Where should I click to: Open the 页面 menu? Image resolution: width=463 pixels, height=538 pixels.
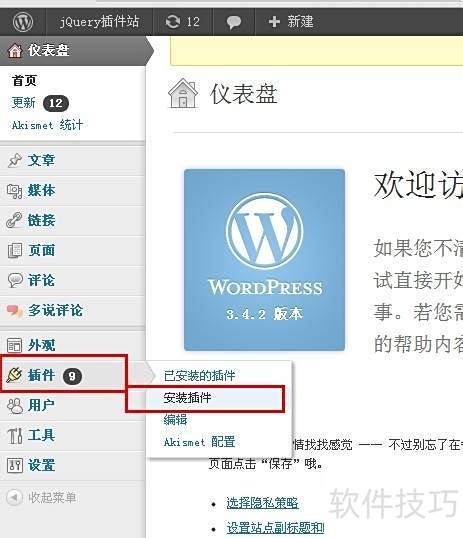click(x=41, y=250)
